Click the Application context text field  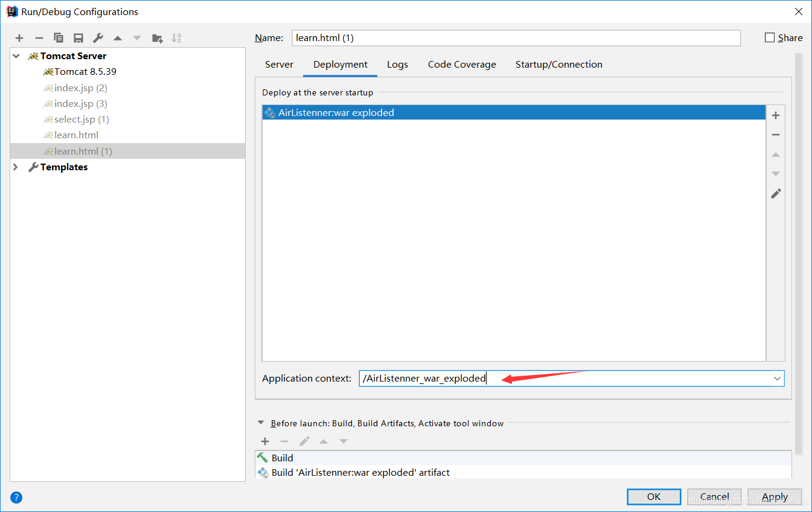pos(564,379)
